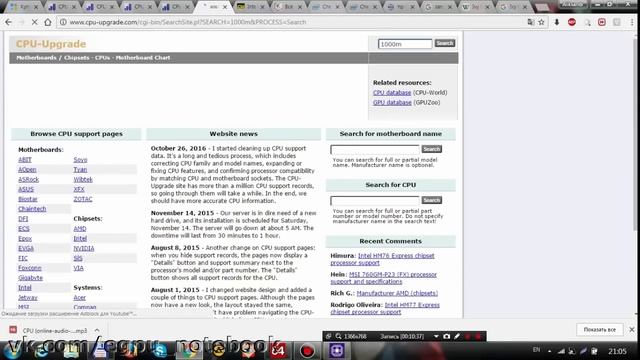Open the VIA chipsets link

78,268
